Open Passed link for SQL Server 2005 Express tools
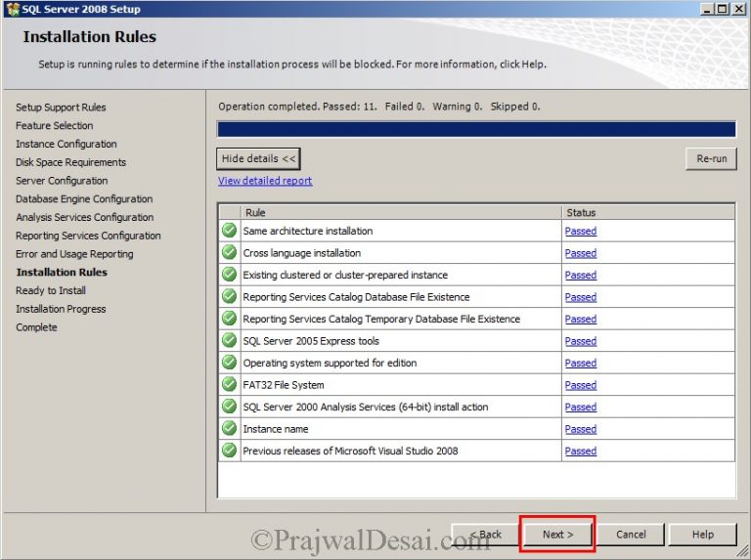 (581, 341)
